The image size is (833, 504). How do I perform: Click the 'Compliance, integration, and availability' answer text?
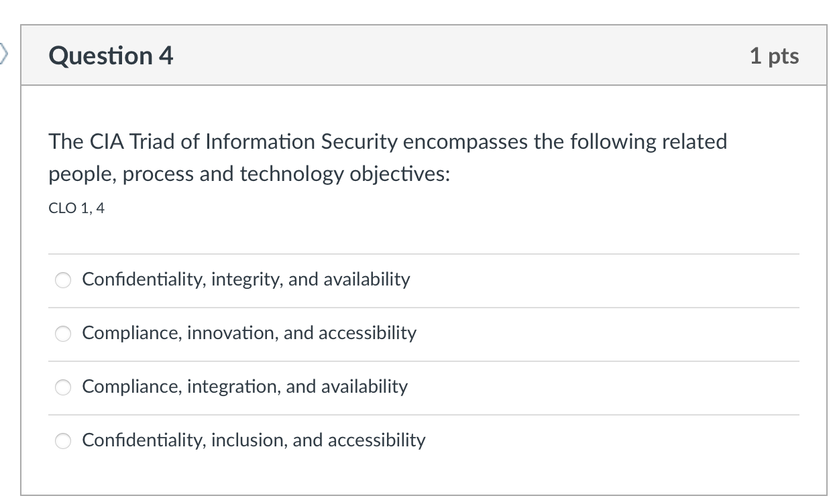pos(245,387)
